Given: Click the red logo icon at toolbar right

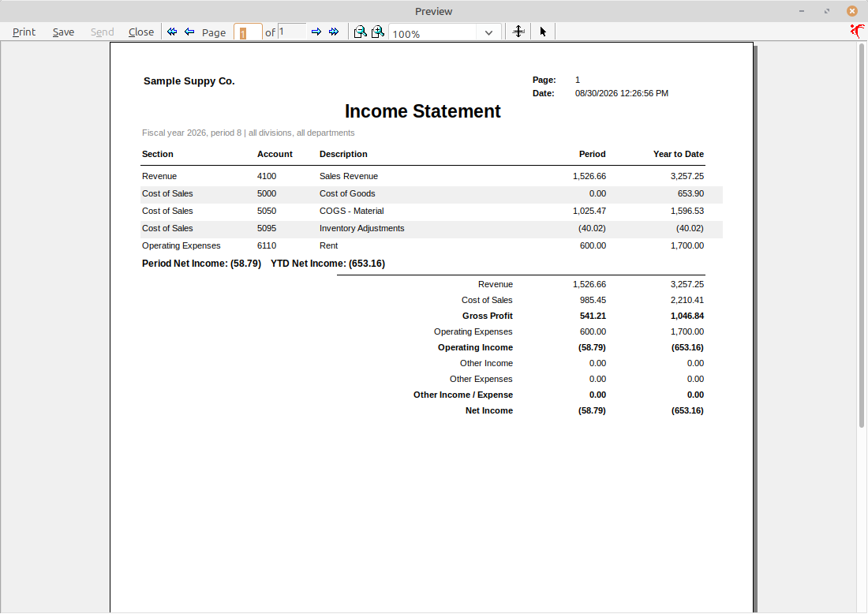Looking at the screenshot, I should click(x=857, y=31).
